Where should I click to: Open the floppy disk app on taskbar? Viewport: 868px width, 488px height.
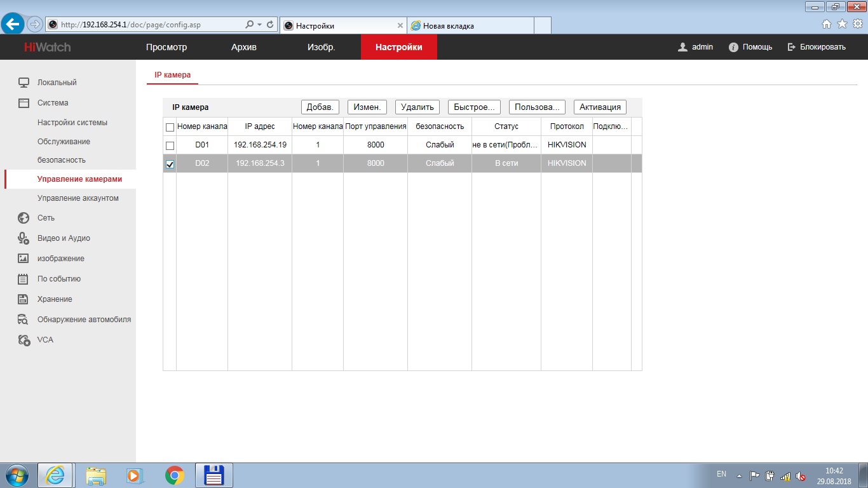(x=214, y=475)
